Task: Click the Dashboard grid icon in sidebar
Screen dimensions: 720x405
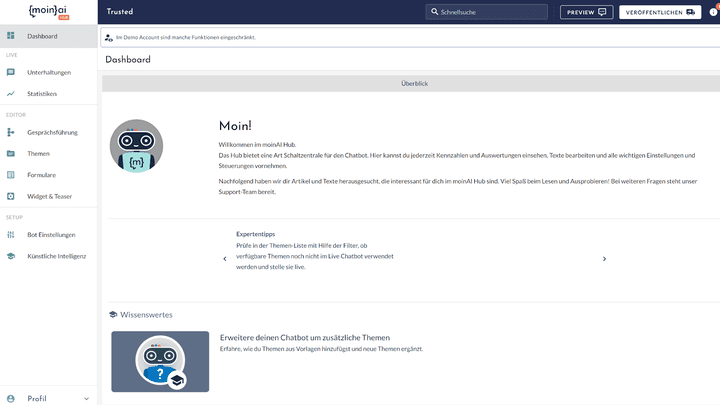Action: (x=11, y=36)
